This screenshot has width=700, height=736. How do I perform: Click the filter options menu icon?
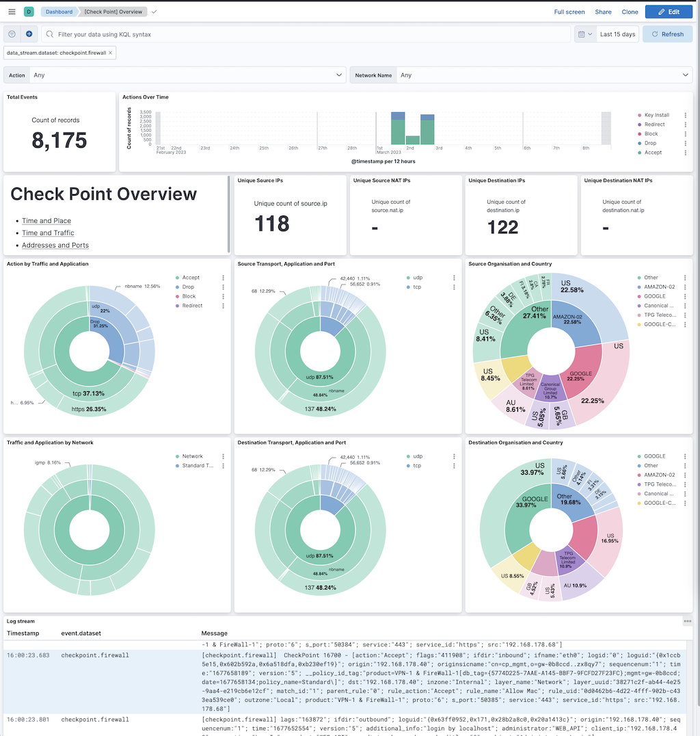pyautogui.click(x=12, y=34)
